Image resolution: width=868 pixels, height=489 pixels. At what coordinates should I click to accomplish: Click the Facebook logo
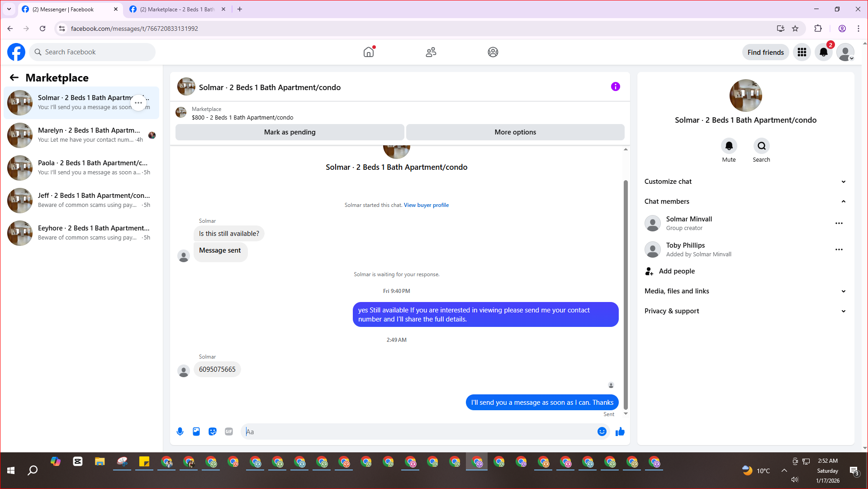pyautogui.click(x=16, y=52)
